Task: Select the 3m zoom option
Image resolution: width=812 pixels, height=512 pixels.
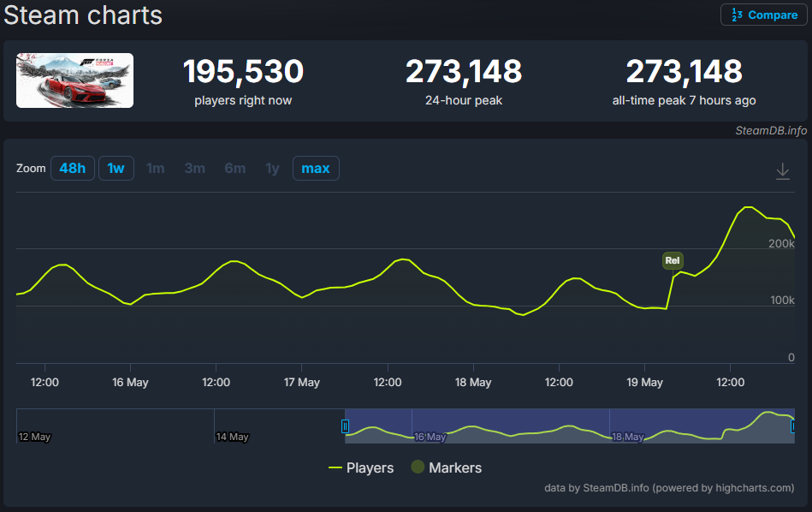Action: pyautogui.click(x=195, y=169)
